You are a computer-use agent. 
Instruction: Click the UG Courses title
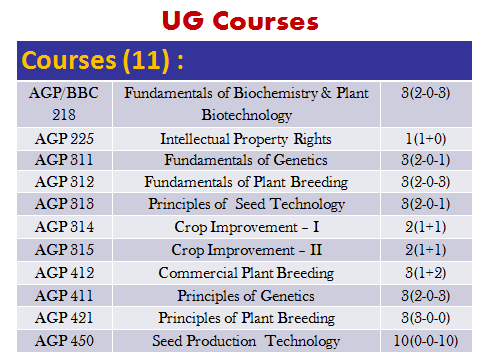240,21
